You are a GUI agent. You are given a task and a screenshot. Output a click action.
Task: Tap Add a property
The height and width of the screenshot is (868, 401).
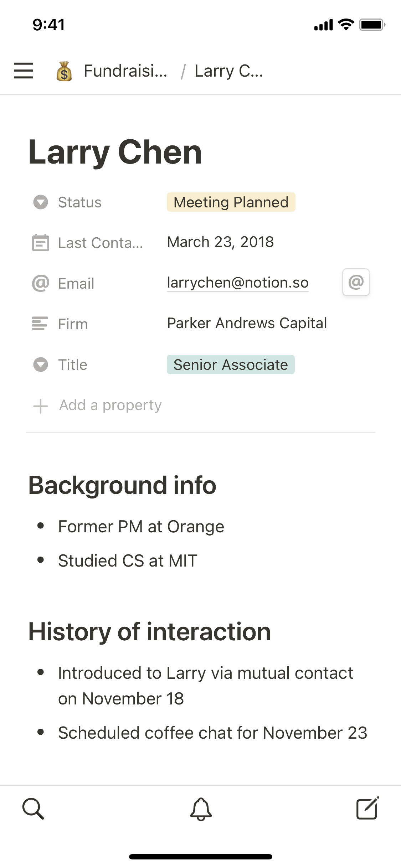pos(110,405)
